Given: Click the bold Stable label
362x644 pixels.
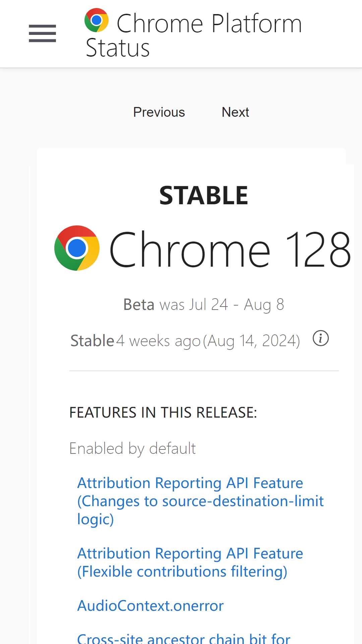Looking at the screenshot, I should (92, 341).
